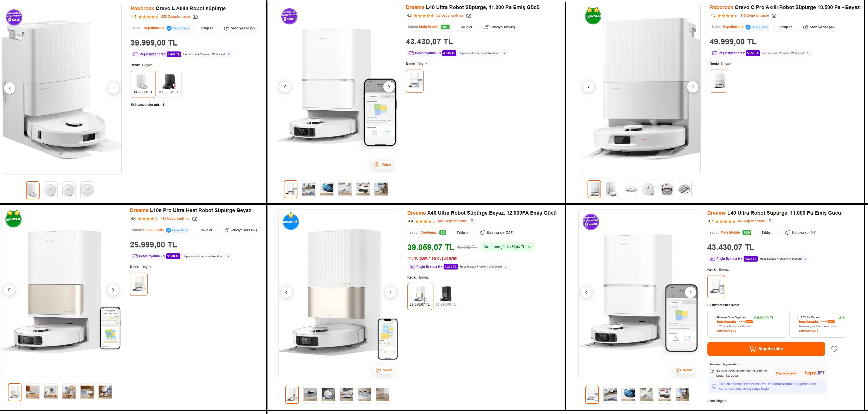Click the heart icon beside Sepete ekle

click(834, 349)
